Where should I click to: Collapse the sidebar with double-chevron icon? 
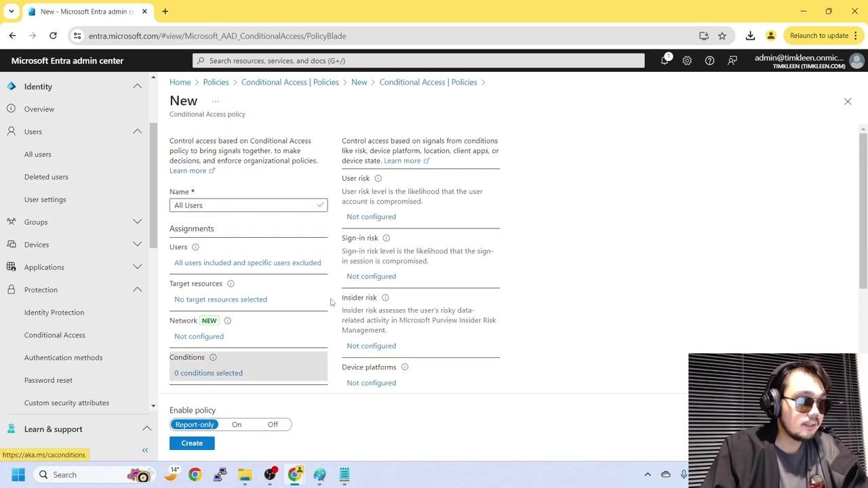pos(144,450)
